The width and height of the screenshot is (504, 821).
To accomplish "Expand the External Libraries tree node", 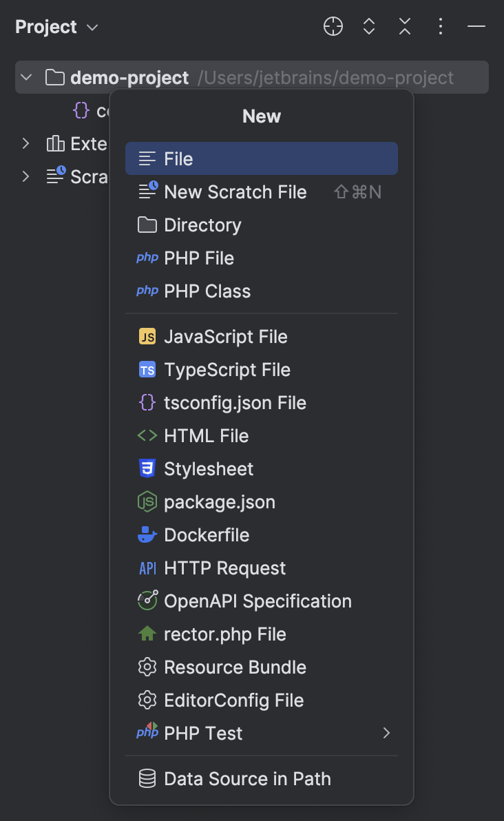I will pos(26,143).
